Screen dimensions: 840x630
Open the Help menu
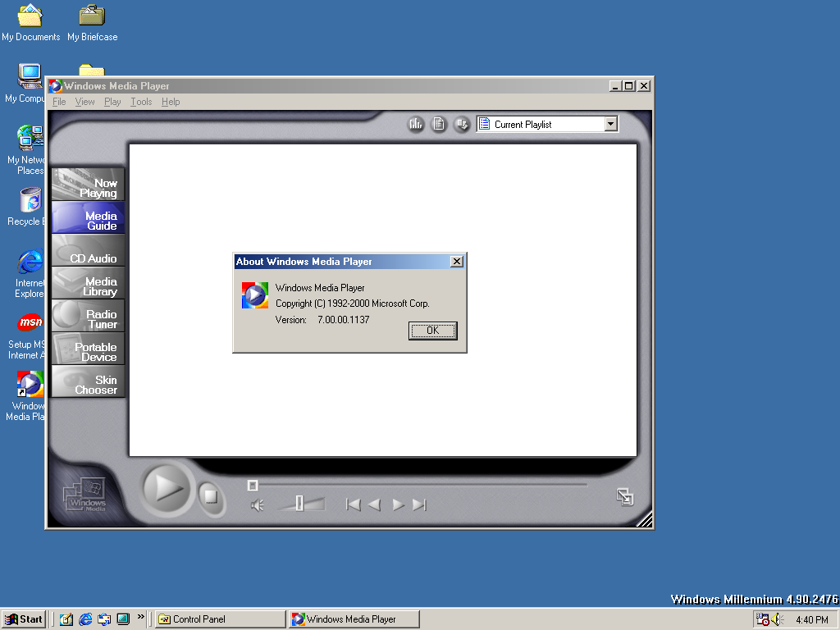171,102
